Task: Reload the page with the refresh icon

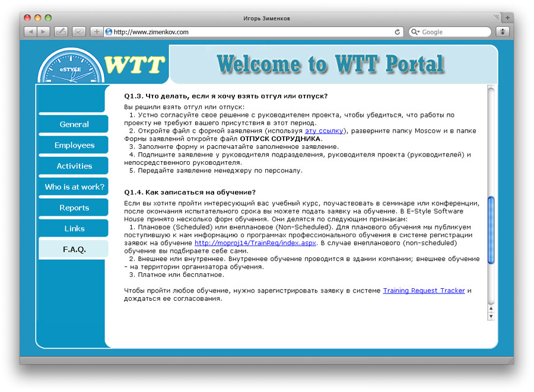Action: click(x=397, y=31)
